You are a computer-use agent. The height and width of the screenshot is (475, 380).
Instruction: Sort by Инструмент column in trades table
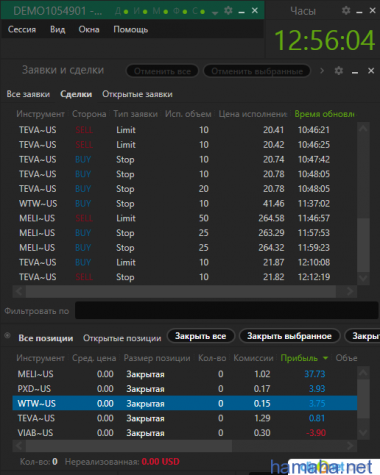pyautogui.click(x=40, y=114)
